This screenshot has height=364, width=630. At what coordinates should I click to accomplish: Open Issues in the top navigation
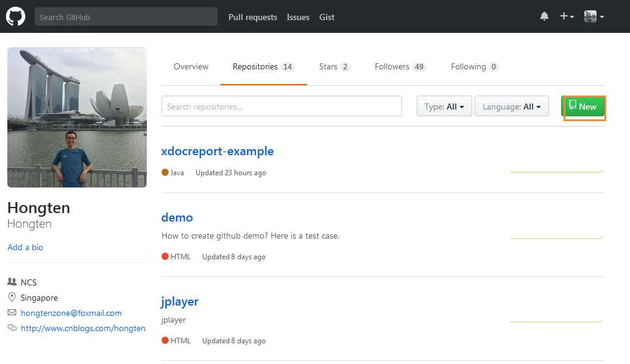pyautogui.click(x=298, y=17)
